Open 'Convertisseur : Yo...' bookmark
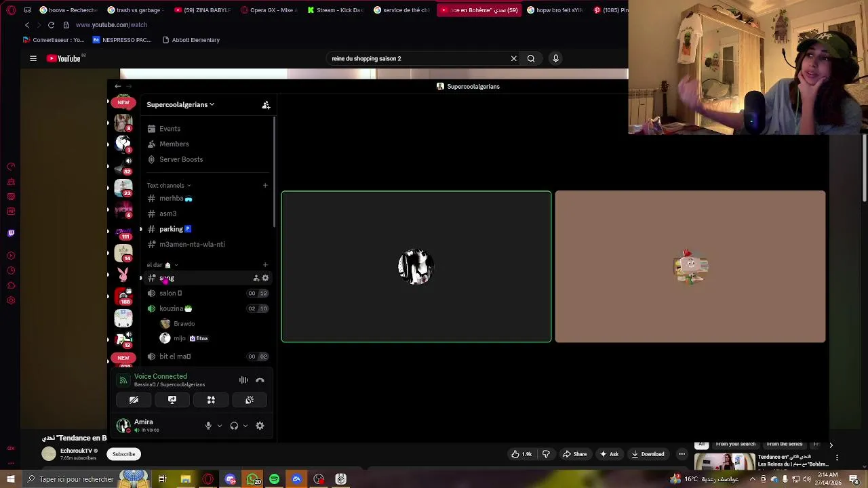 pos(54,40)
